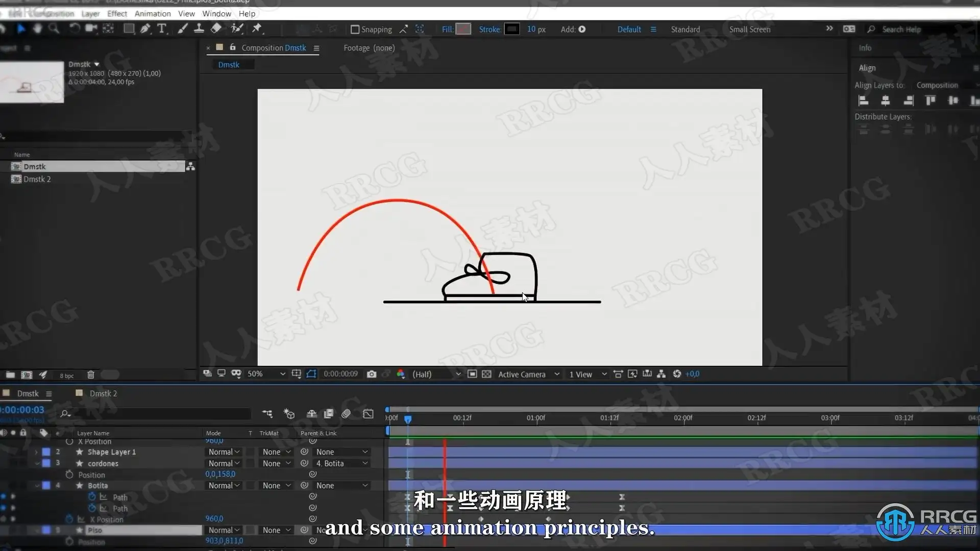Viewport: 980px width, 551px height.
Task: Select the Type tool
Action: [x=162, y=29]
